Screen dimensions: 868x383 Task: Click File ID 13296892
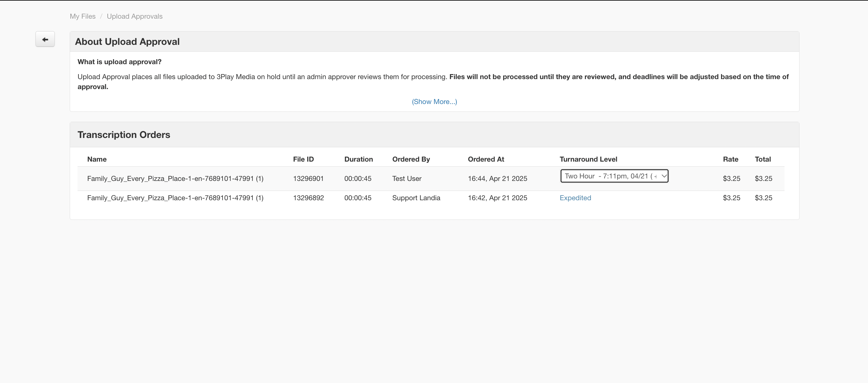(x=308, y=198)
